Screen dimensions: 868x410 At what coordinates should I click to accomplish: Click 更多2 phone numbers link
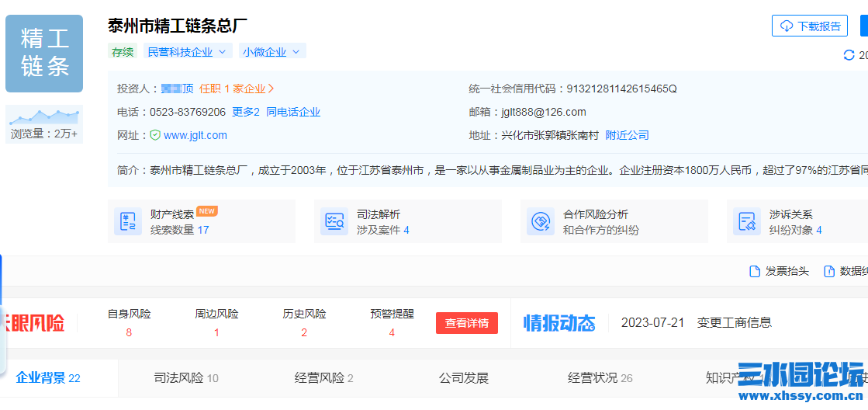tap(246, 112)
